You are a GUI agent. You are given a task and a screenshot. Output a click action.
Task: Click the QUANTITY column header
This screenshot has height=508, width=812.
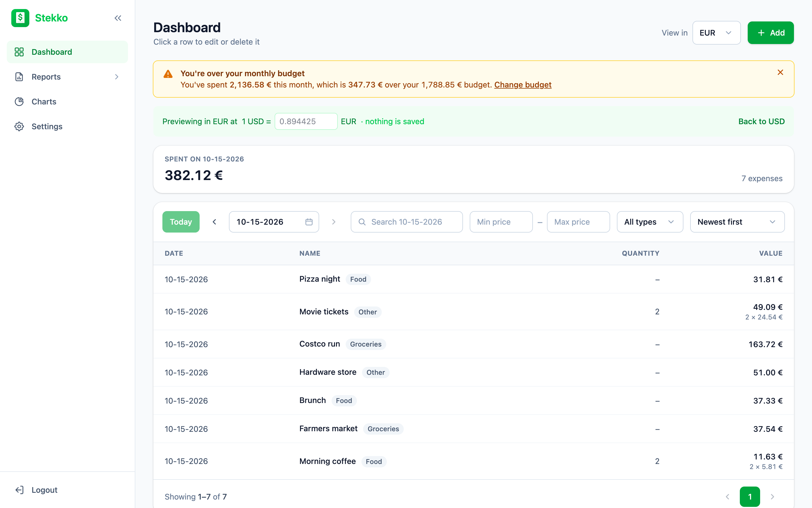[x=641, y=253]
